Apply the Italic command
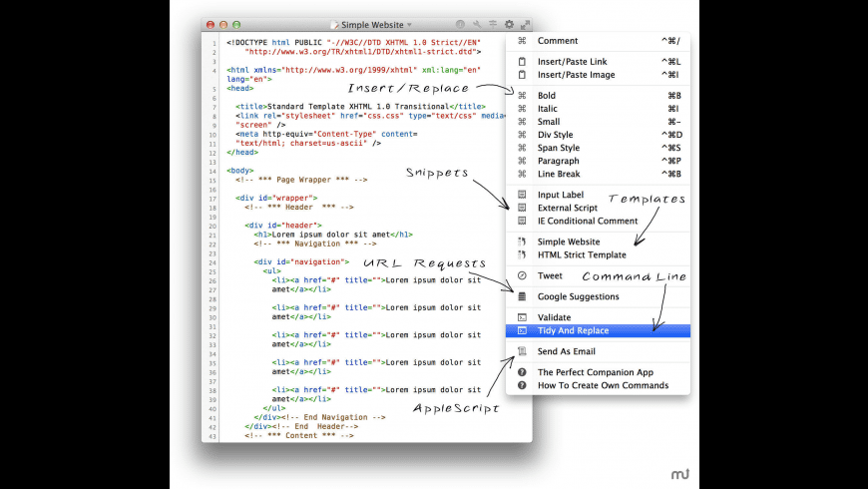This screenshot has height=489, width=868. click(x=598, y=109)
